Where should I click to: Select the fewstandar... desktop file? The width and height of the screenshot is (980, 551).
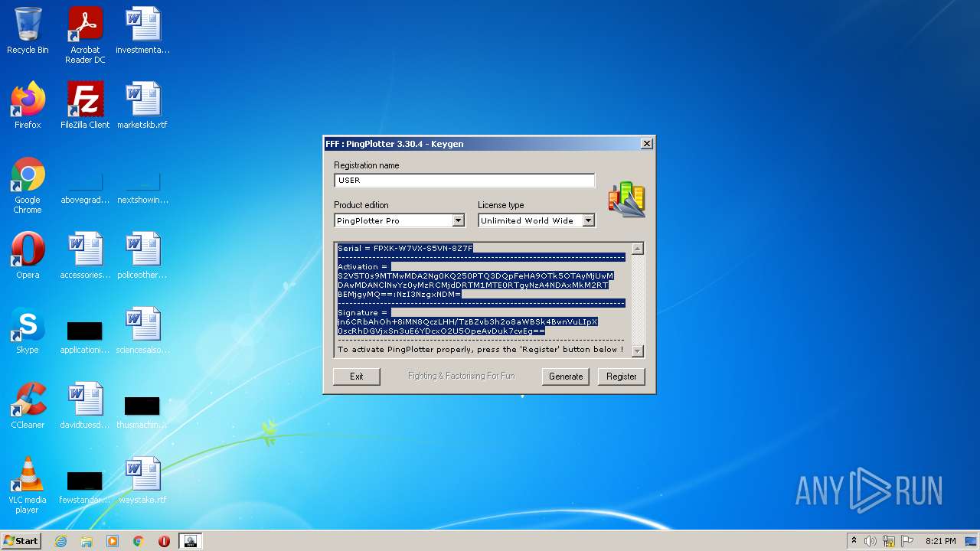[x=85, y=487]
